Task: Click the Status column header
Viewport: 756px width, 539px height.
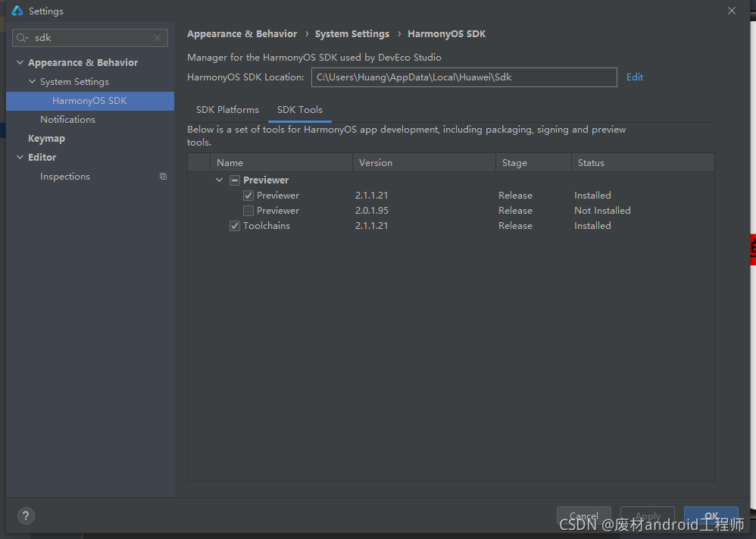Action: [643, 163]
